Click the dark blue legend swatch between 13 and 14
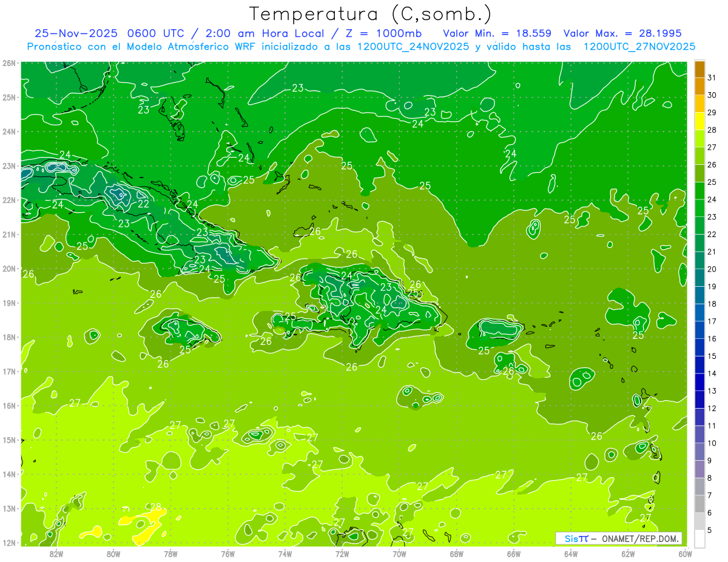728x562 pixels. pos(699,382)
